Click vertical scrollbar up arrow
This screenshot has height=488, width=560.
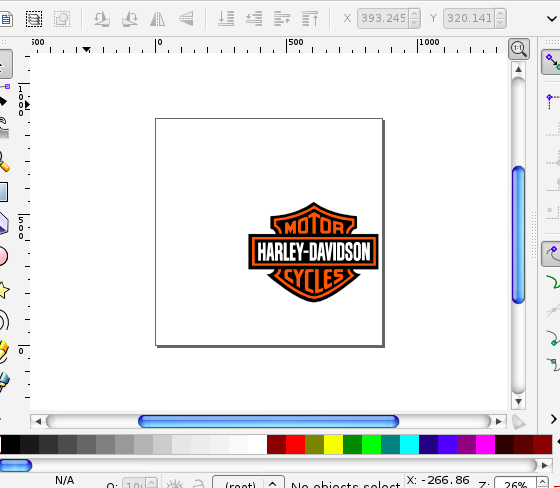tap(518, 69)
